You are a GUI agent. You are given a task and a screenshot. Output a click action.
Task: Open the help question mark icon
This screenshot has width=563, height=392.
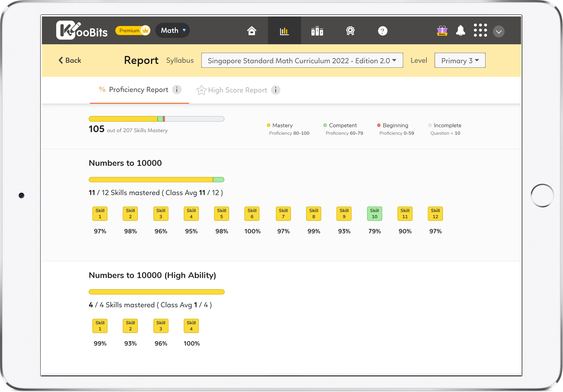click(x=382, y=31)
